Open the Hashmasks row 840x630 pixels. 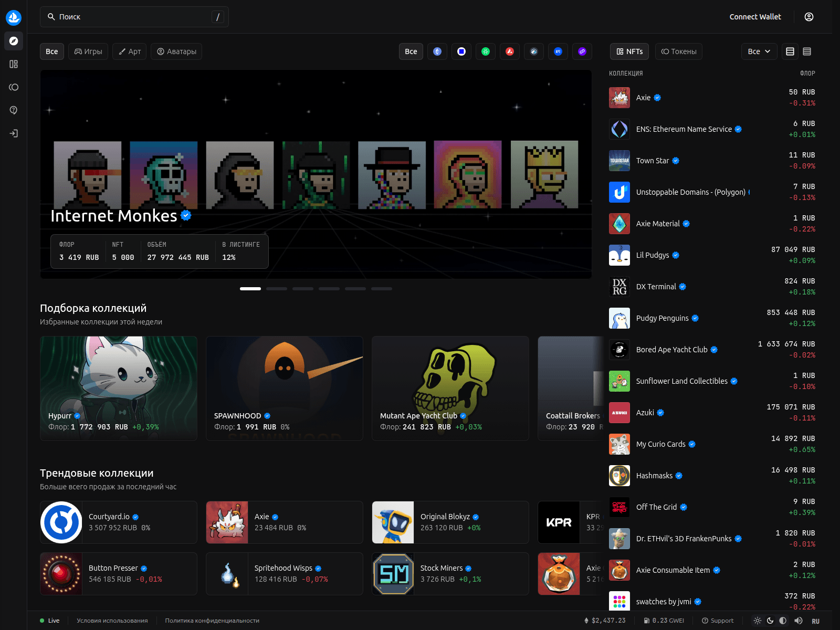(x=712, y=476)
